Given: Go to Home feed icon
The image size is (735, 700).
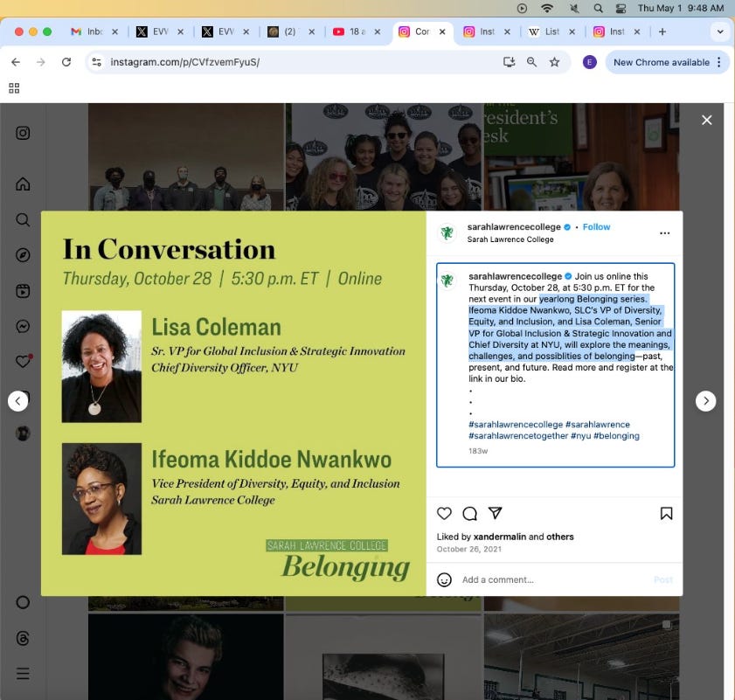Looking at the screenshot, I should point(23,184).
